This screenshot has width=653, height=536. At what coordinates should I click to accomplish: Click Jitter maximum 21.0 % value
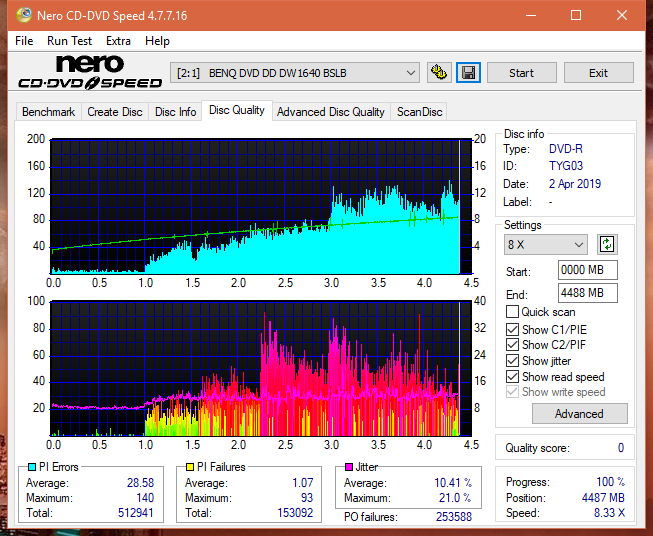455,498
